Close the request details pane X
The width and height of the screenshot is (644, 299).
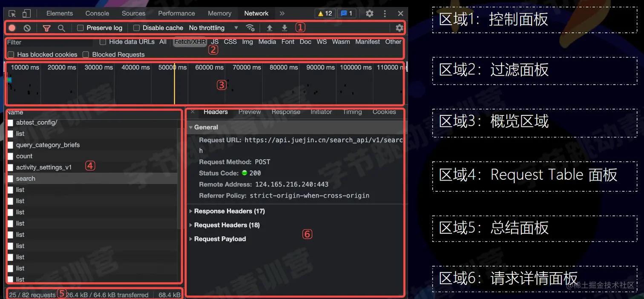(193, 112)
